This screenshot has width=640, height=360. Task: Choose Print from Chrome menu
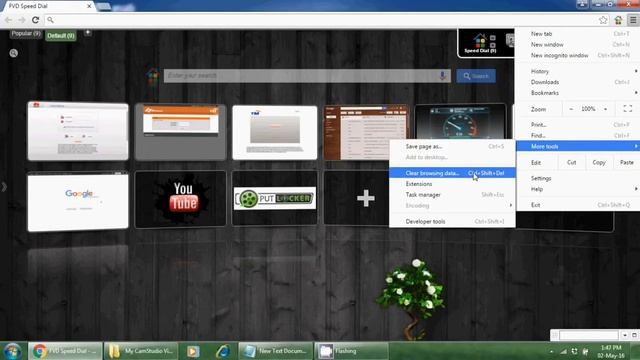coord(578,124)
